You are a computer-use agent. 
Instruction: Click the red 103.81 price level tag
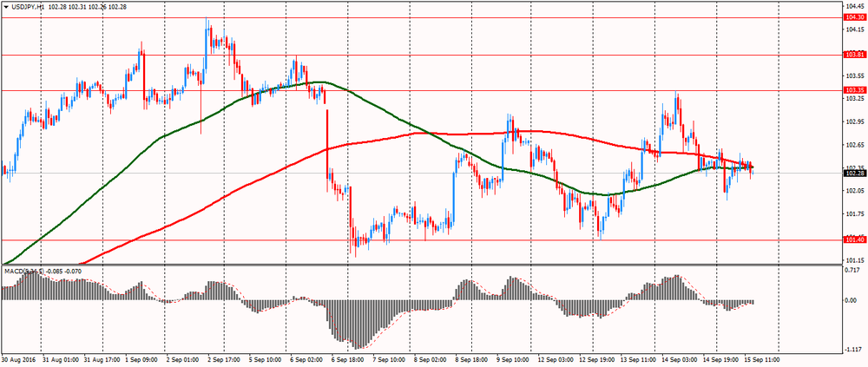pos(853,55)
